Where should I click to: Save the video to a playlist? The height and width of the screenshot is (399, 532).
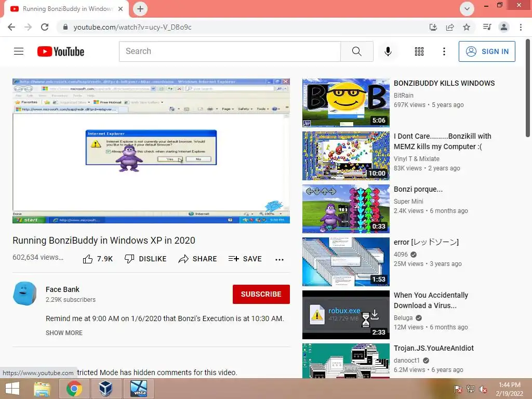245,259
